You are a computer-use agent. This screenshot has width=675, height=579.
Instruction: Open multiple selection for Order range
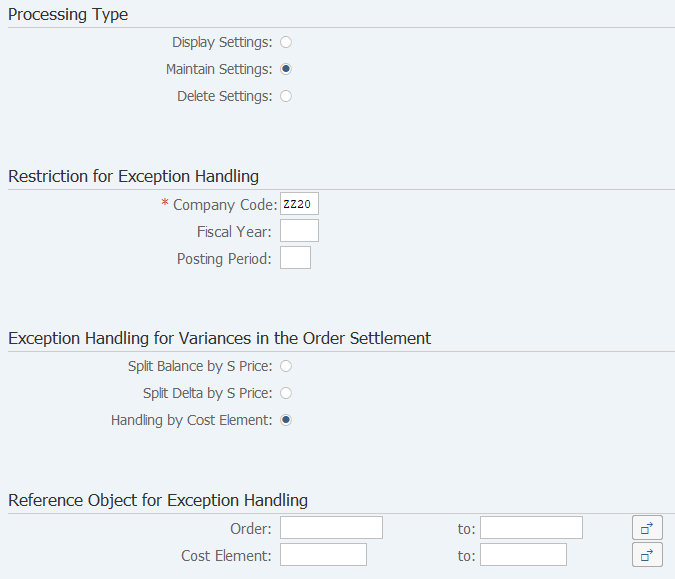tap(647, 528)
